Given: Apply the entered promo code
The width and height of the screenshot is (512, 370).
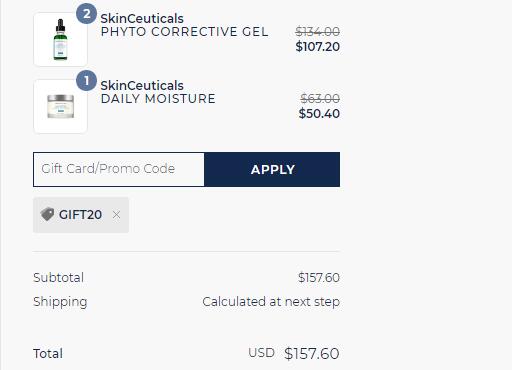Looking at the screenshot, I should (272, 169).
